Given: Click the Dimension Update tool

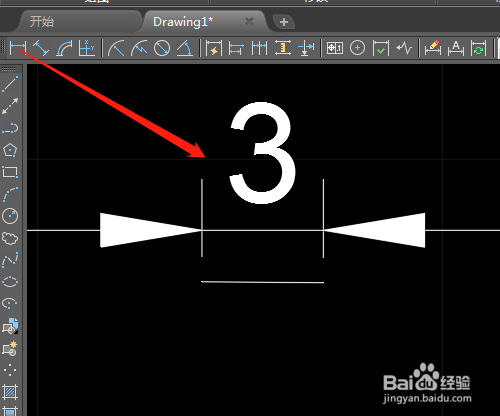Looking at the screenshot, I should point(478,48).
